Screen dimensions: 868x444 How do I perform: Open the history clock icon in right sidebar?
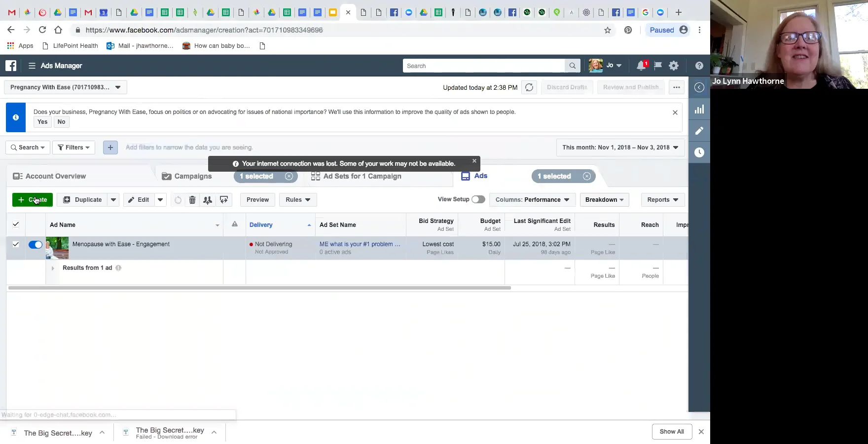click(x=699, y=152)
